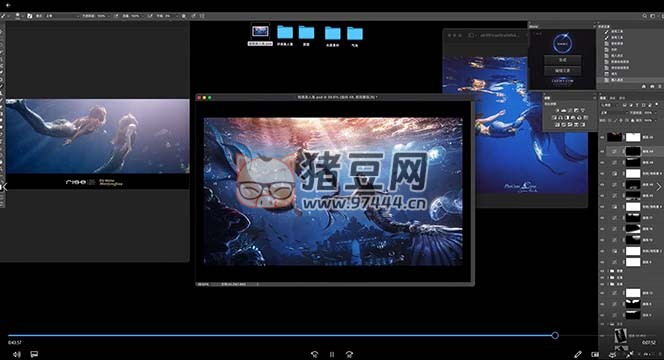The height and width of the screenshot is (360, 664).
Task: Add a Black & White adjustment layer
Action: coord(567,118)
